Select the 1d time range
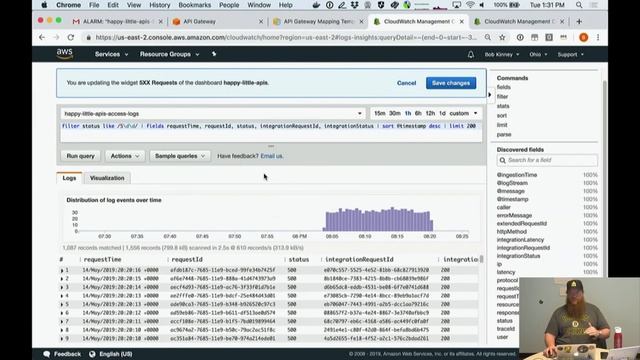Image resolution: width=640 pixels, height=360 pixels. tap(442, 113)
